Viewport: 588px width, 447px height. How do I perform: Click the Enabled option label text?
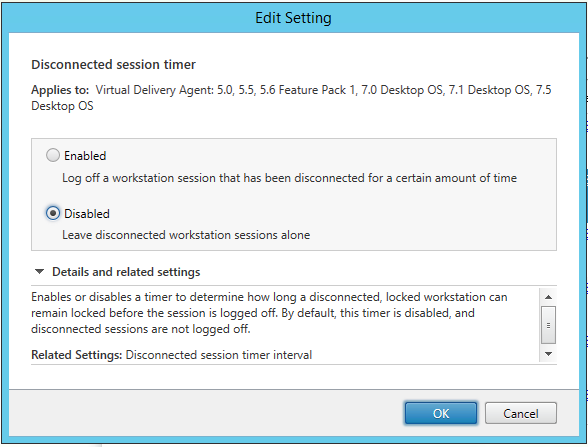[85, 156]
